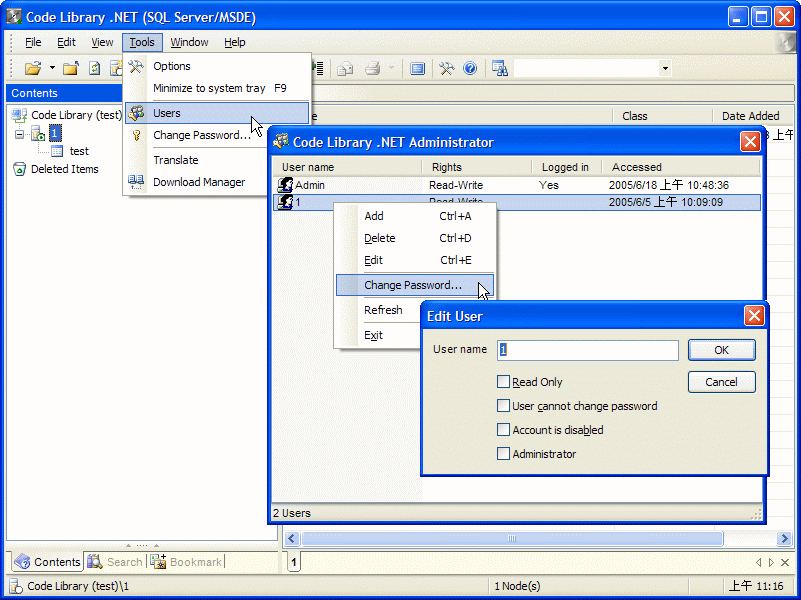Click the blue window-view toolbar icon
The image size is (801, 600).
click(x=417, y=68)
